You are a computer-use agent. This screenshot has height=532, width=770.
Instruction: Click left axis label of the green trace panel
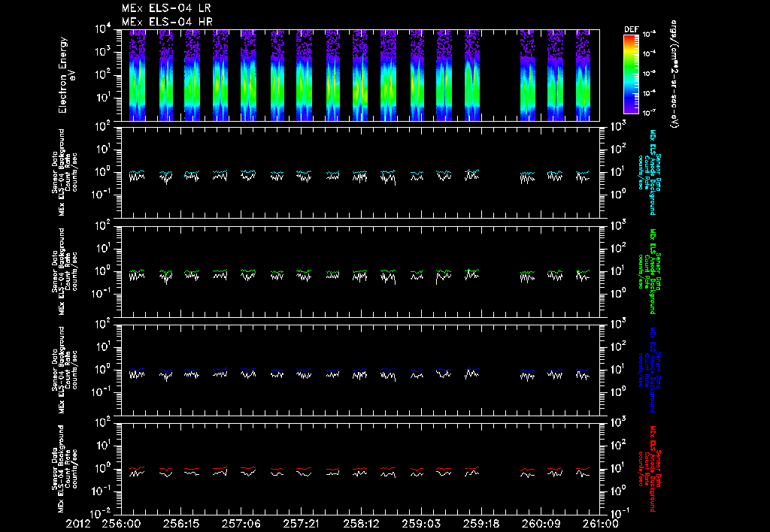(x=65, y=271)
